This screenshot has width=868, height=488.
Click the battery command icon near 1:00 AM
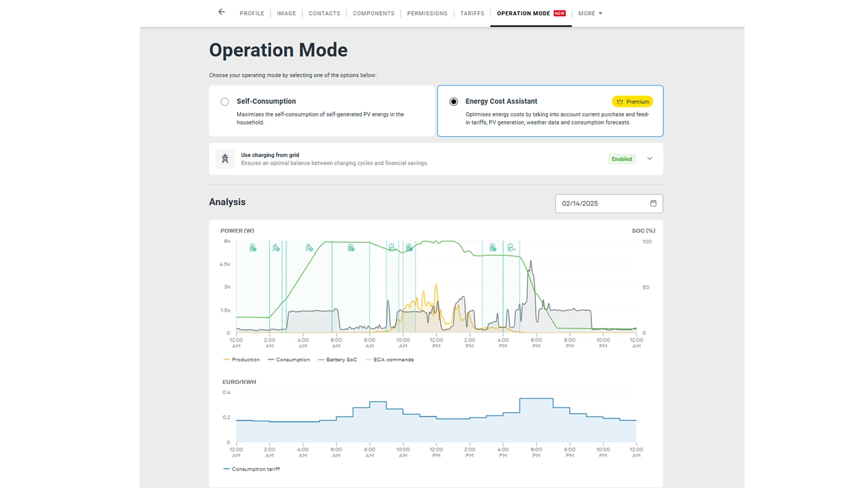click(x=253, y=248)
